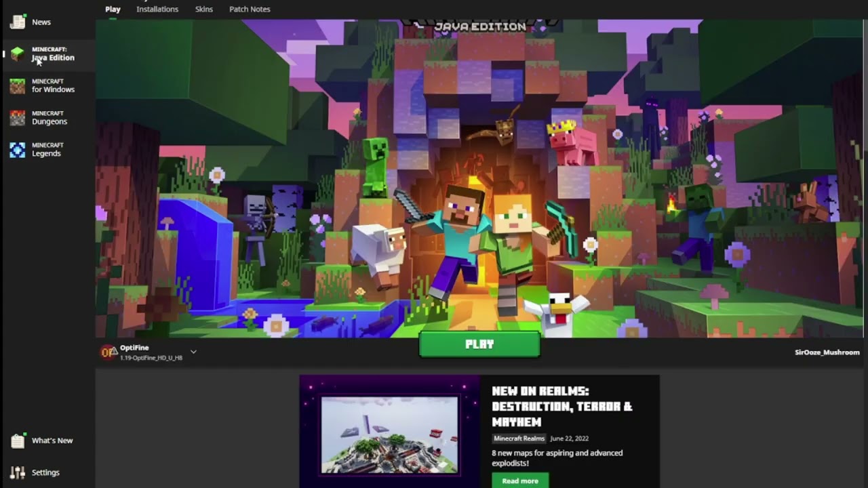868x488 pixels.
Task: Click the Minecraft Realms tag label
Action: (519, 439)
